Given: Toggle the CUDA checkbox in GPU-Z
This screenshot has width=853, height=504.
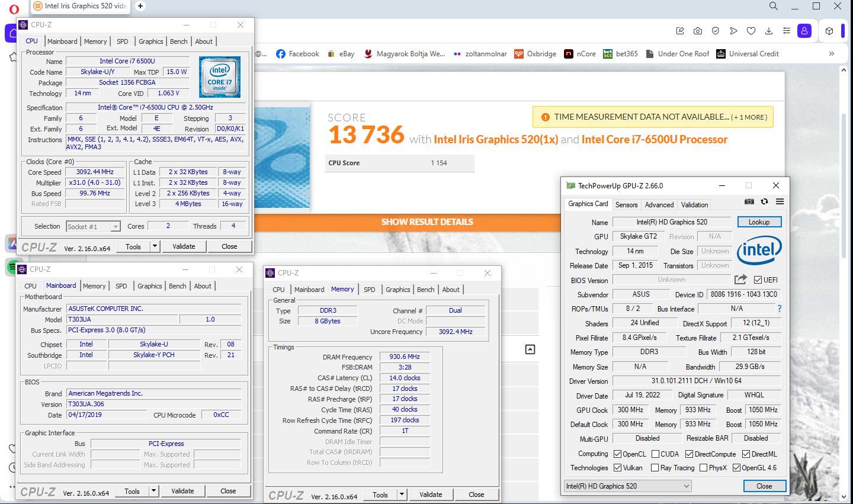Looking at the screenshot, I should [655, 454].
